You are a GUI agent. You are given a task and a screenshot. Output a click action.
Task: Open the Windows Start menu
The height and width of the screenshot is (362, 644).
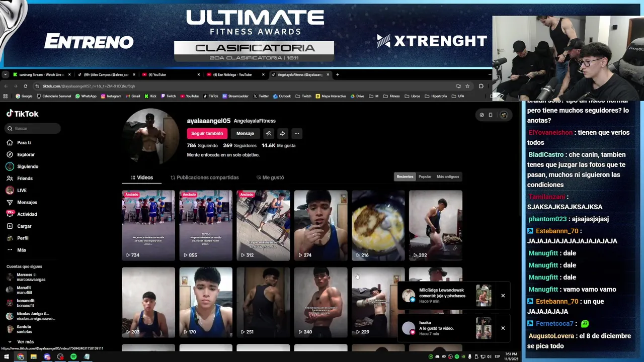pyautogui.click(x=7, y=357)
